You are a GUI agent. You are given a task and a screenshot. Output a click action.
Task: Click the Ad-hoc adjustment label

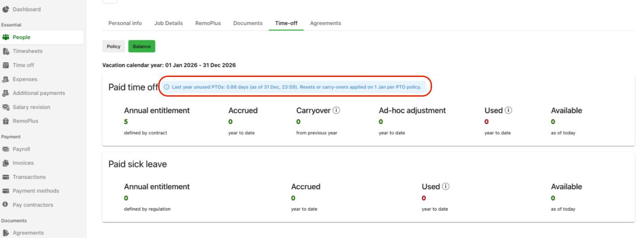point(412,110)
